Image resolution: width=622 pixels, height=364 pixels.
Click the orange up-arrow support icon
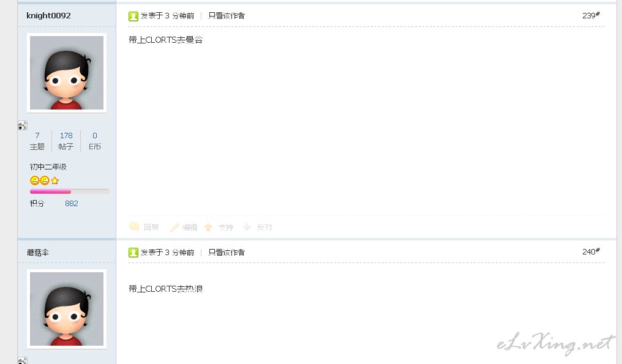(x=208, y=227)
